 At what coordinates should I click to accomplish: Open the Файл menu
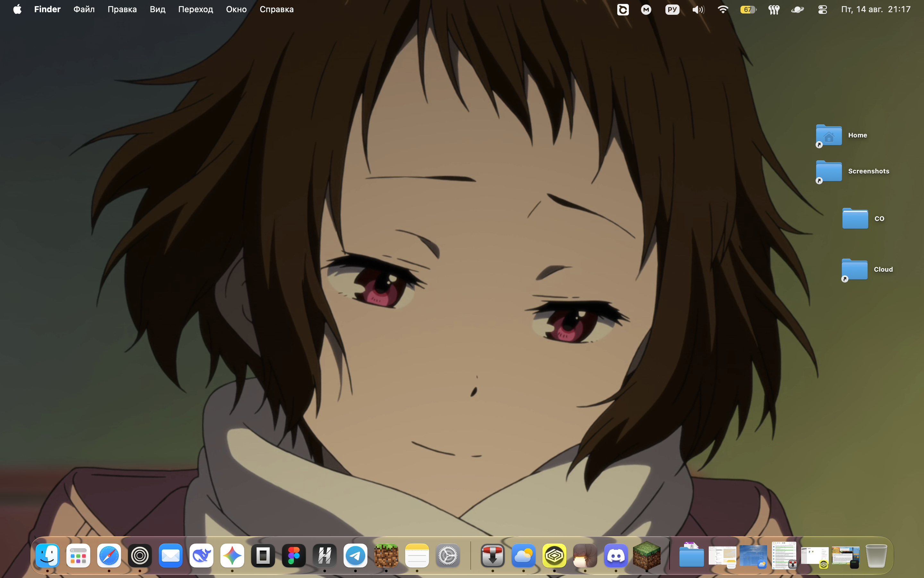[x=84, y=9]
